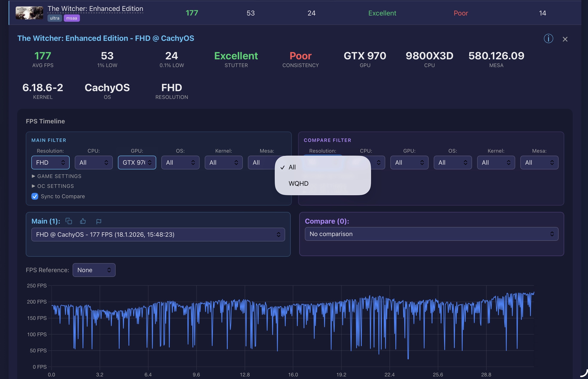Toggle the Sync to Compare checkbox
Viewport: 588px width, 379px height.
(x=35, y=196)
